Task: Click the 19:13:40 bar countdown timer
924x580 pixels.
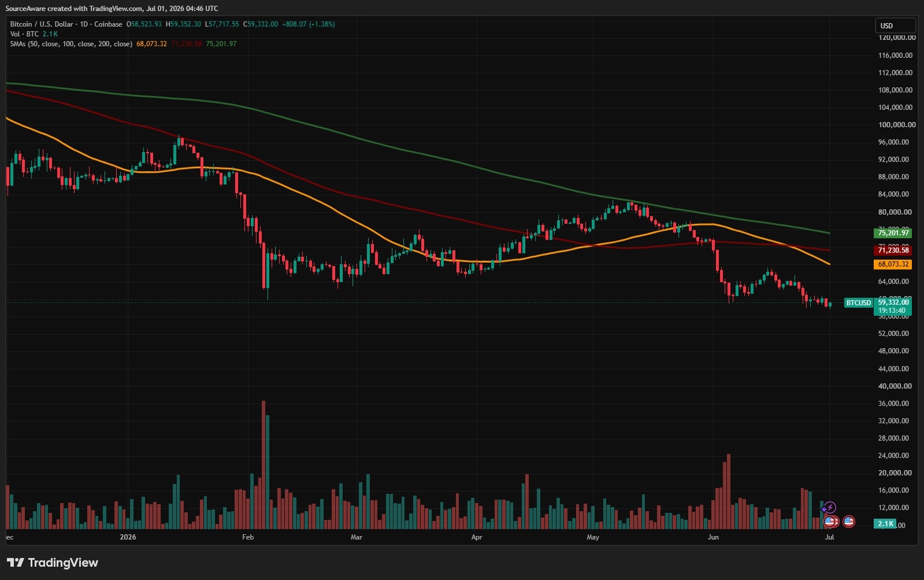Action: tap(893, 311)
